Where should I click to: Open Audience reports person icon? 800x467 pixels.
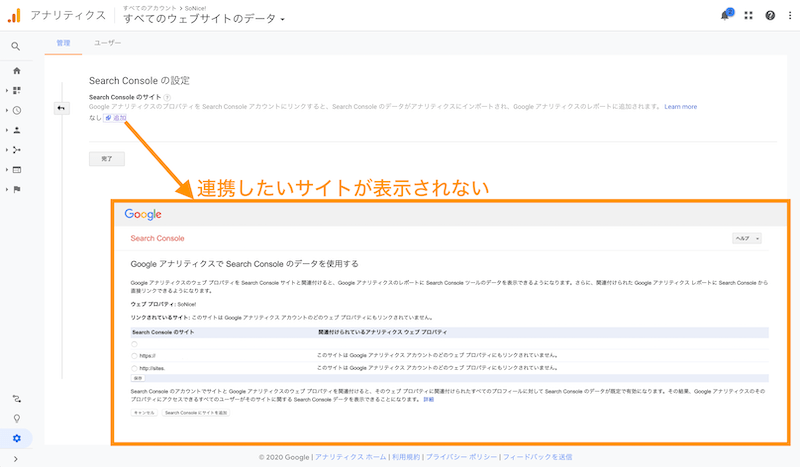click(x=17, y=130)
